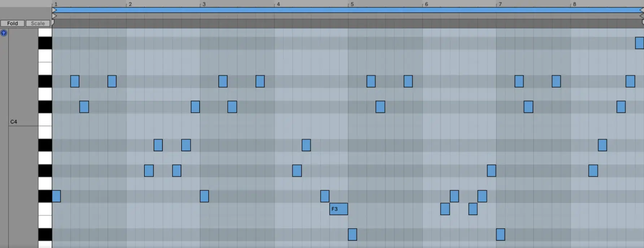Viewport: 644px width, 248px height.
Task: Select the blue loop brace bar
Action: pos(348,10)
